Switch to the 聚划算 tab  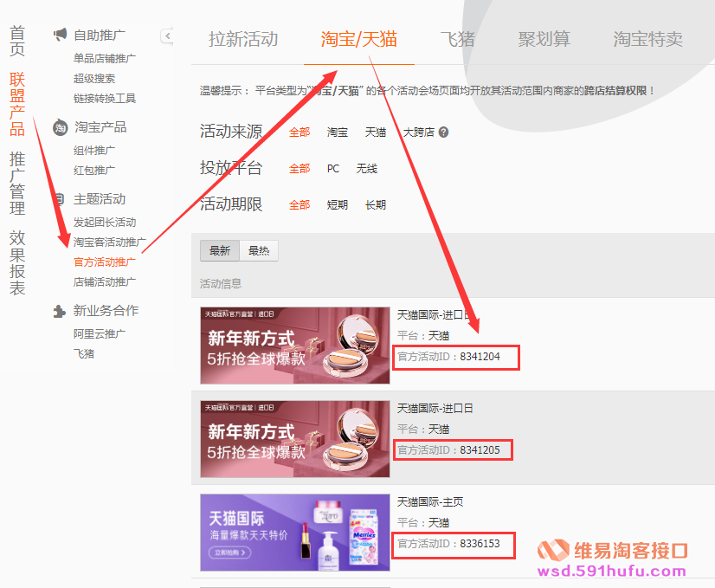(544, 39)
